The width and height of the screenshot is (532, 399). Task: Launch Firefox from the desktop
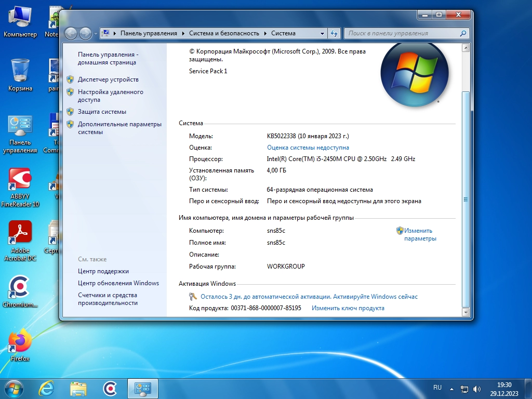tap(20, 344)
